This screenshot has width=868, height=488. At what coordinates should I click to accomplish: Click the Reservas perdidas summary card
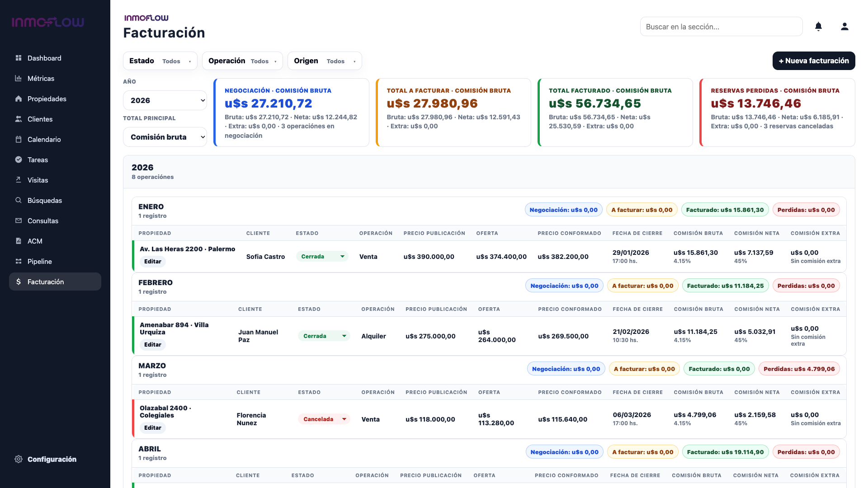pyautogui.click(x=777, y=113)
